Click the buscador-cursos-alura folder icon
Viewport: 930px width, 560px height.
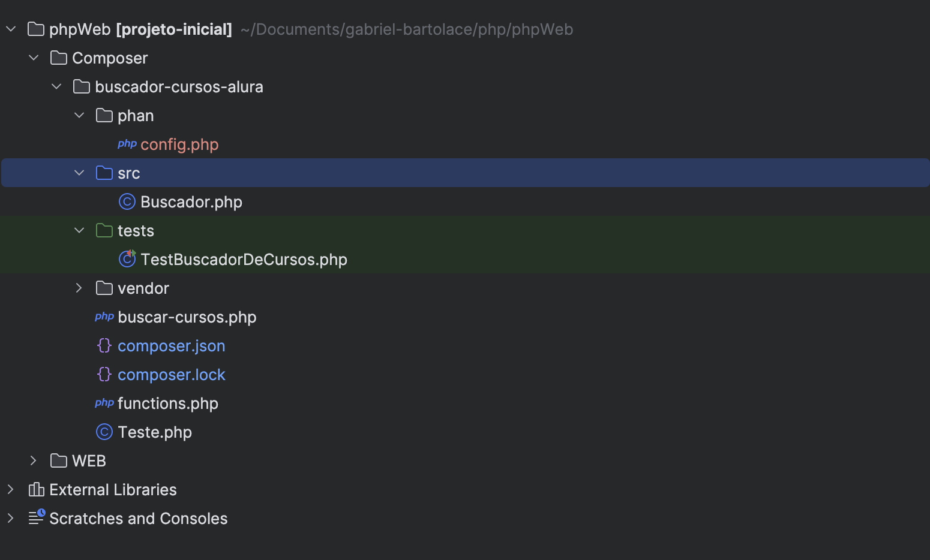(x=82, y=86)
